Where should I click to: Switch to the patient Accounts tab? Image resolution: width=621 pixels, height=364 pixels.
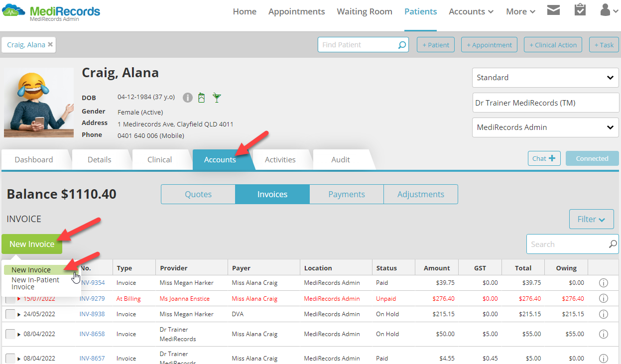pos(220,160)
